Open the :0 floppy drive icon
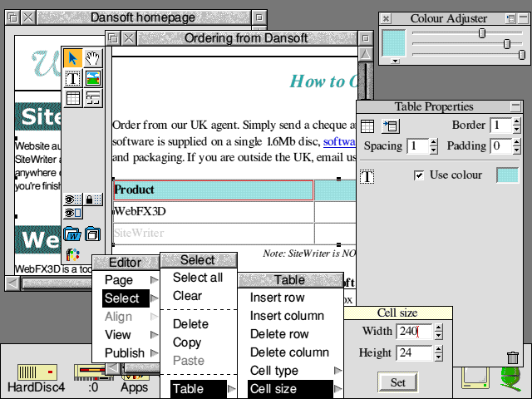The height and width of the screenshot is (399, 532). 90,372
